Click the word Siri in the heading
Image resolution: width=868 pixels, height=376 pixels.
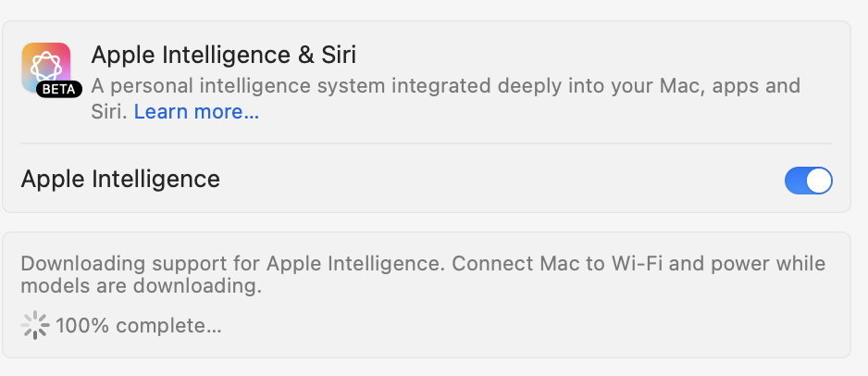coord(339,55)
